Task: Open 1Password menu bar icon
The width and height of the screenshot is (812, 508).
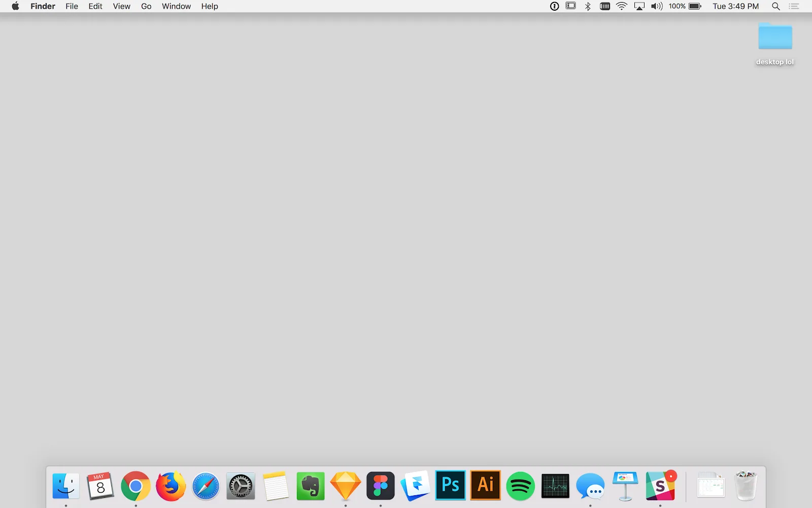Action: coord(555,6)
